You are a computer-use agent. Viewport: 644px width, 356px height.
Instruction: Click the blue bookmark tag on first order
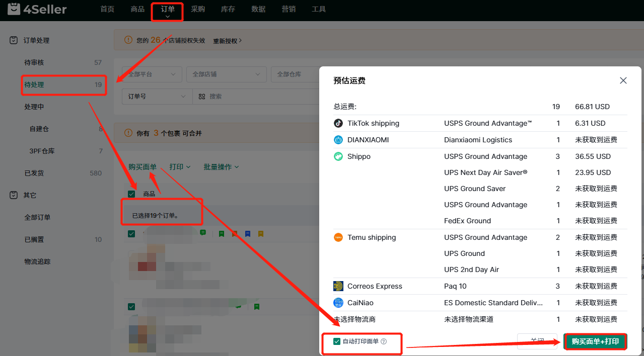[247, 234]
